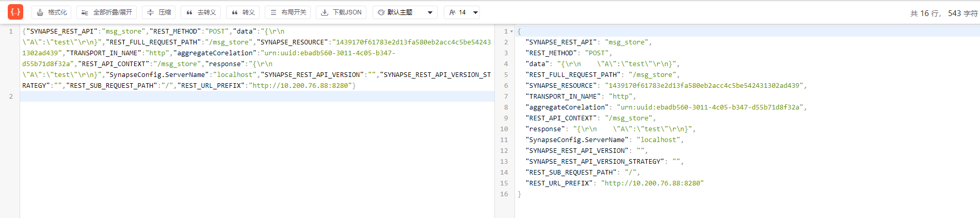Open the 默认主题 theme dropdown
The height and width of the screenshot is (218, 980).
405,12
